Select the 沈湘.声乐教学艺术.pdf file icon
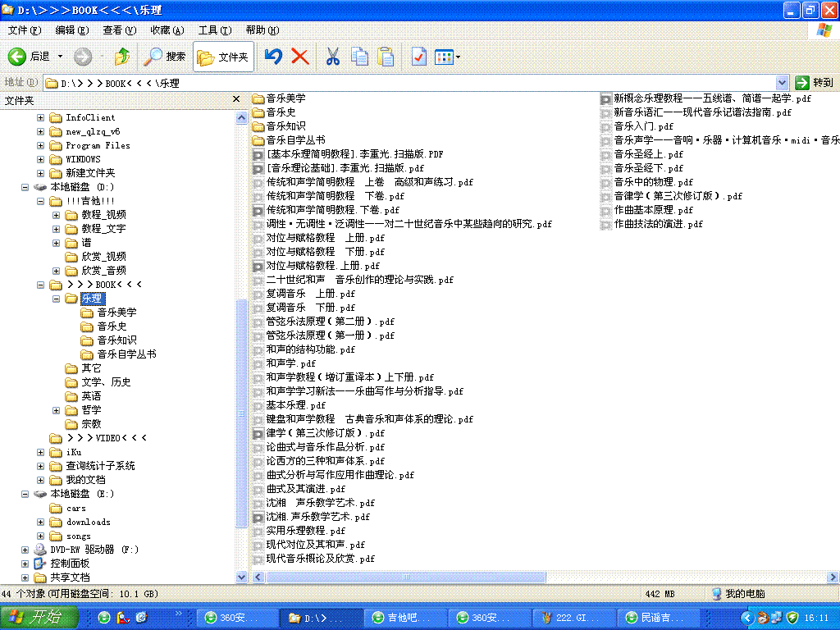840x630 pixels. pos(258,517)
